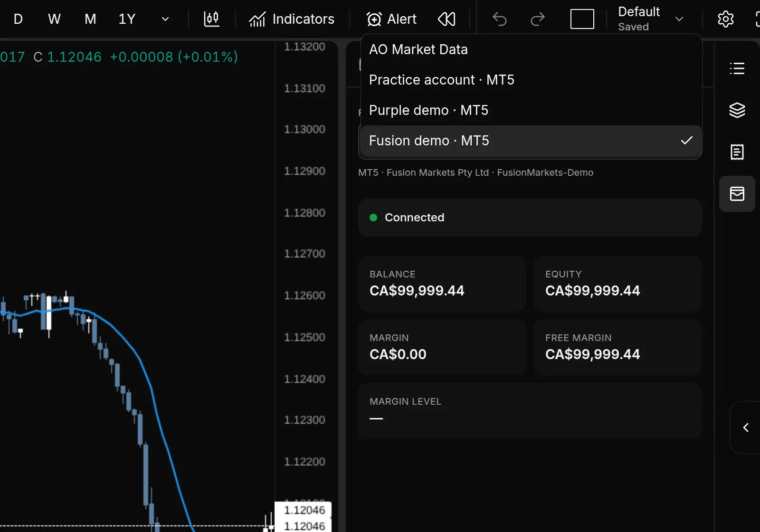Click the close price value C 1.12046
Image resolution: width=760 pixels, height=532 pixels.
67,57
